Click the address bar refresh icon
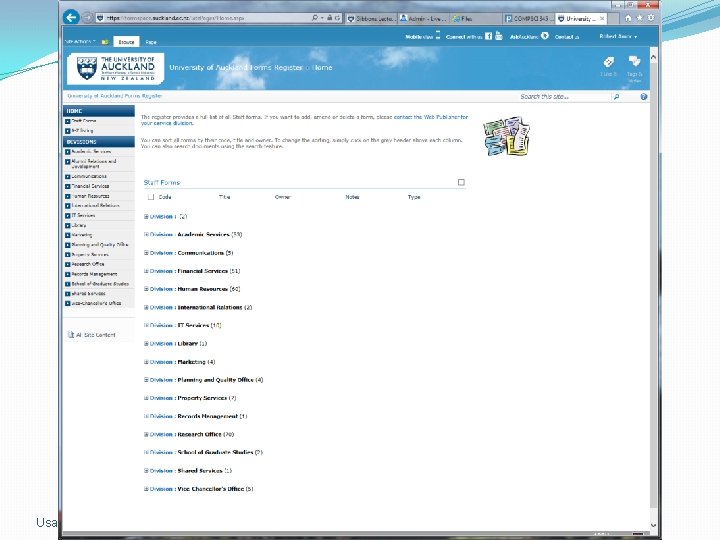This screenshot has height=540, width=720. point(338,18)
